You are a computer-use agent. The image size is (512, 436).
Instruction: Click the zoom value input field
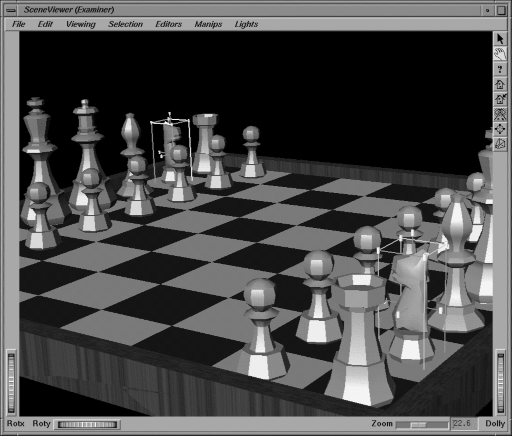point(464,424)
